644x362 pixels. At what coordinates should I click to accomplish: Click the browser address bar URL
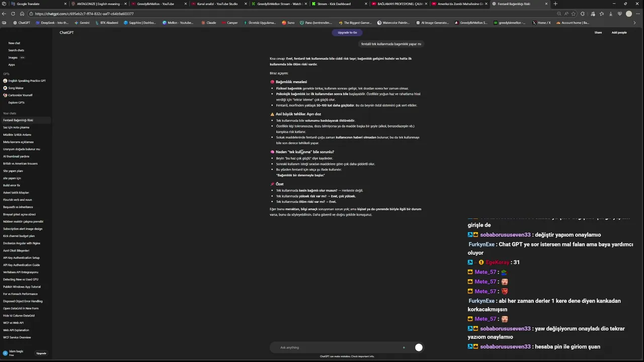pos(85,14)
